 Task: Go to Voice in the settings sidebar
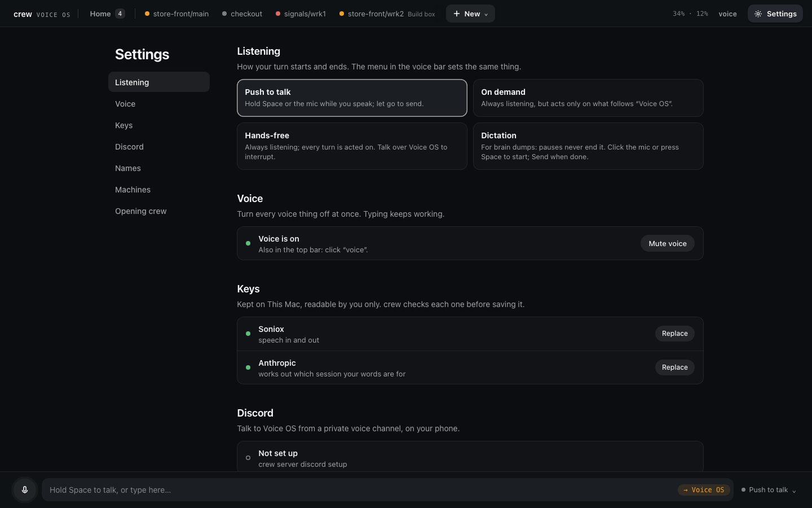[159, 104]
